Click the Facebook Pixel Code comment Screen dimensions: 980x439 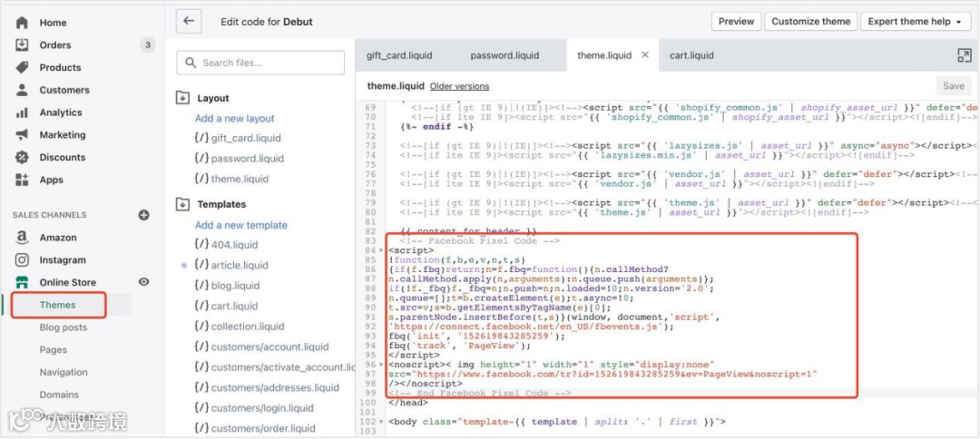[479, 241]
